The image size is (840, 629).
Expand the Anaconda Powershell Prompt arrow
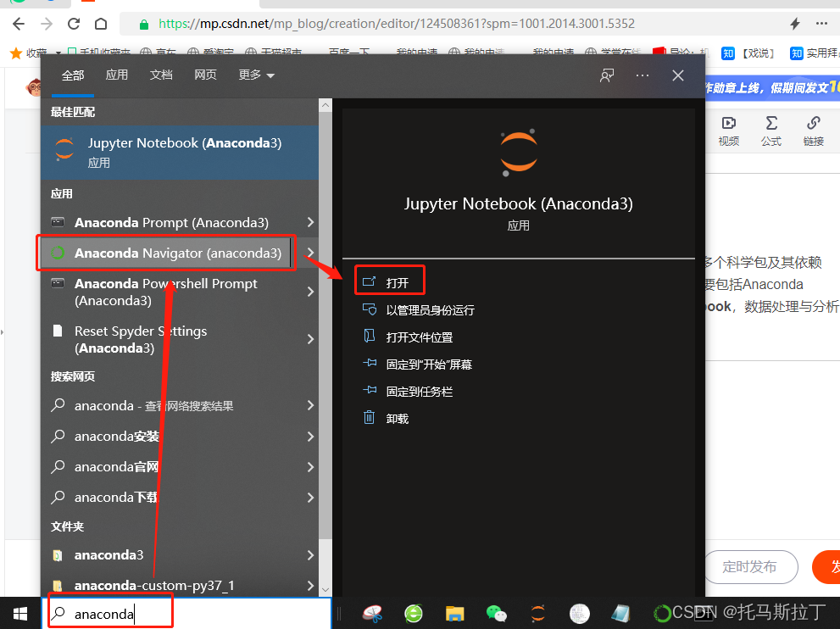(311, 292)
